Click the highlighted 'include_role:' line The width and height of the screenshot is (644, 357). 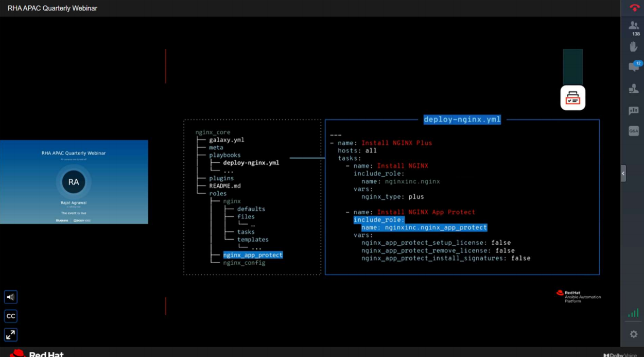379,220
